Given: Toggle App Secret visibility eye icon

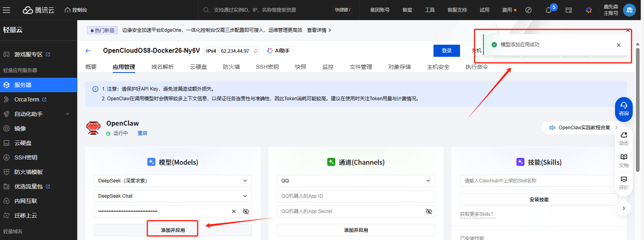Looking at the screenshot, I should point(429,211).
